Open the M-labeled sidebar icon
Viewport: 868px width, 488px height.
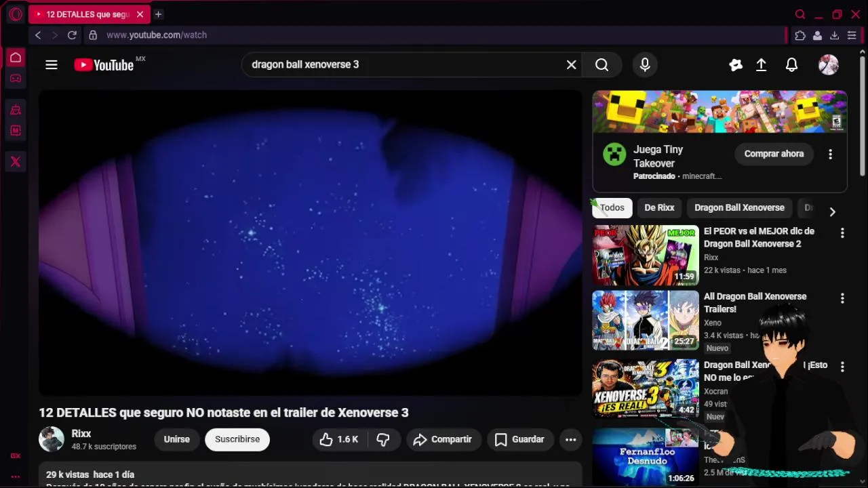tap(16, 131)
